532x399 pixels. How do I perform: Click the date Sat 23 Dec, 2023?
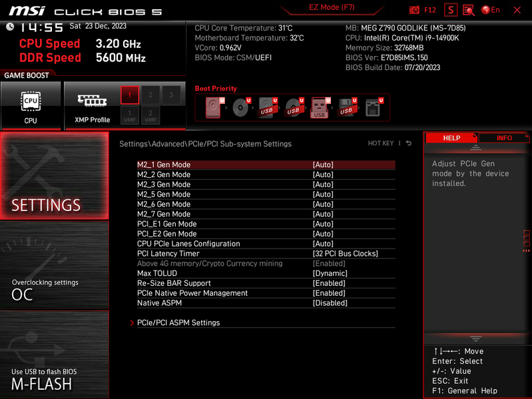tap(98, 26)
